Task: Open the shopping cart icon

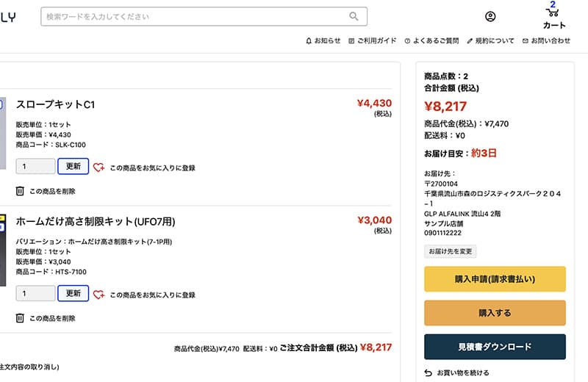Action: pyautogui.click(x=553, y=13)
